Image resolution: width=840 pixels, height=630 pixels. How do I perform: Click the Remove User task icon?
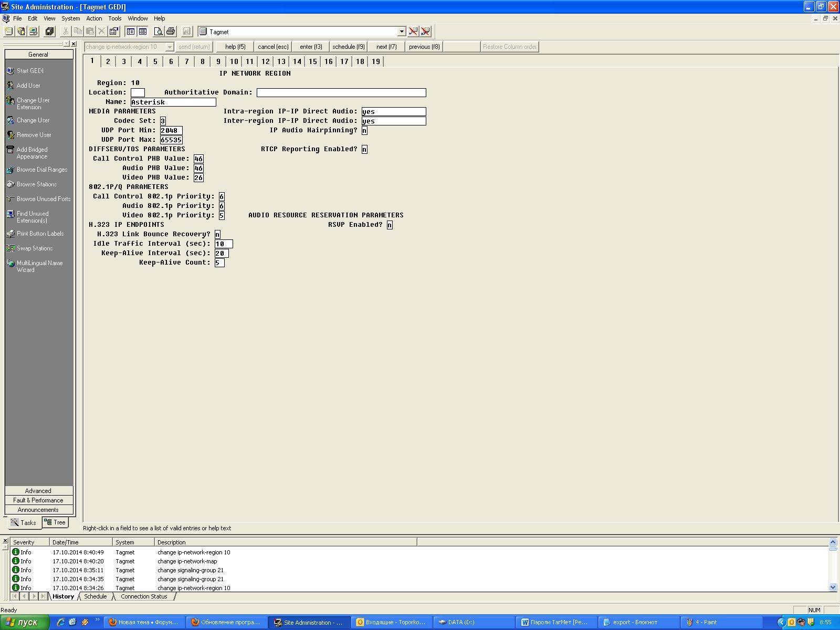[x=10, y=135]
